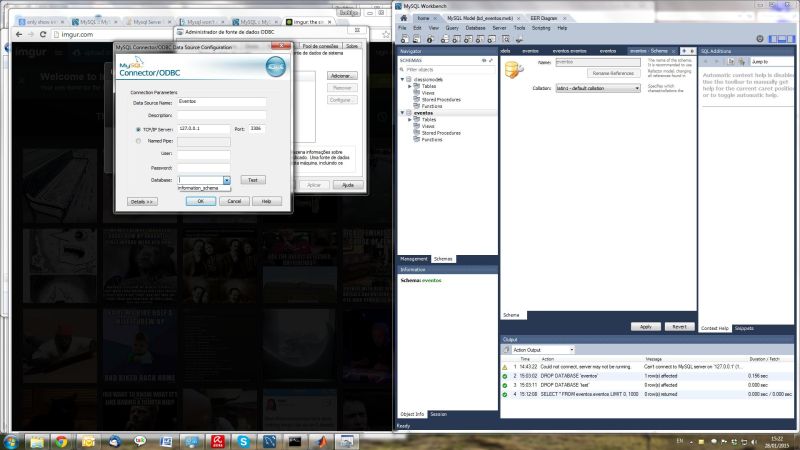The width and height of the screenshot is (800, 450).
Task: Toggle automatic context help icon
Action: 741,61
